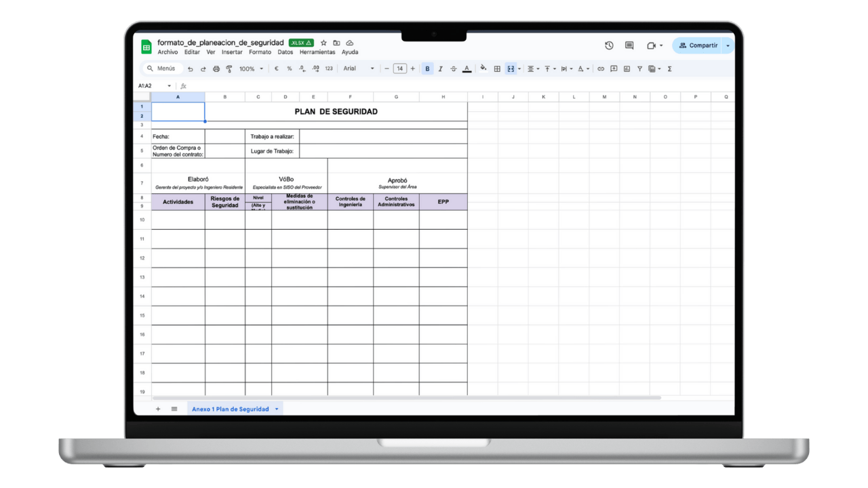Apply italic formatting

pos(441,68)
